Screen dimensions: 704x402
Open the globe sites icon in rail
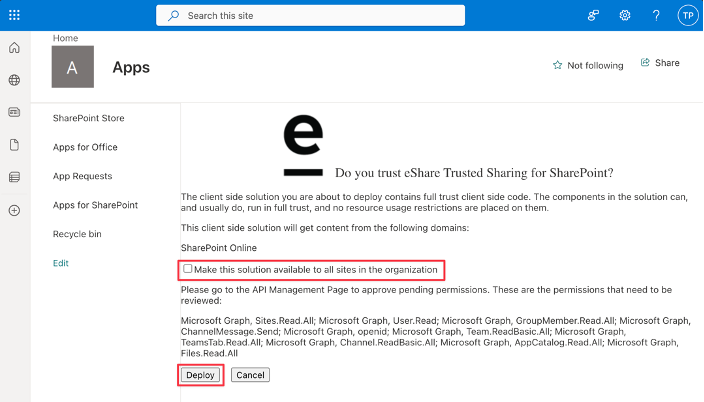pyautogui.click(x=14, y=80)
